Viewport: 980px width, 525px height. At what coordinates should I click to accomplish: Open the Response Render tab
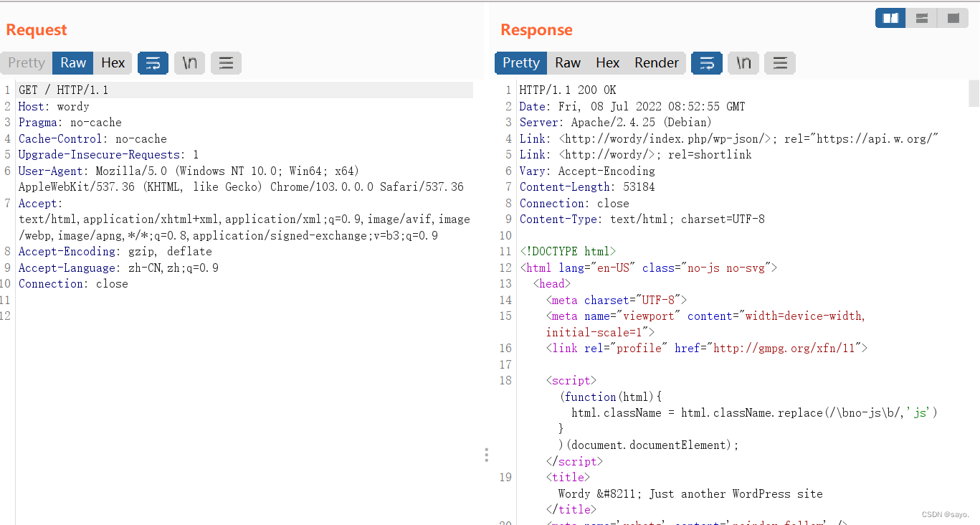(x=656, y=63)
